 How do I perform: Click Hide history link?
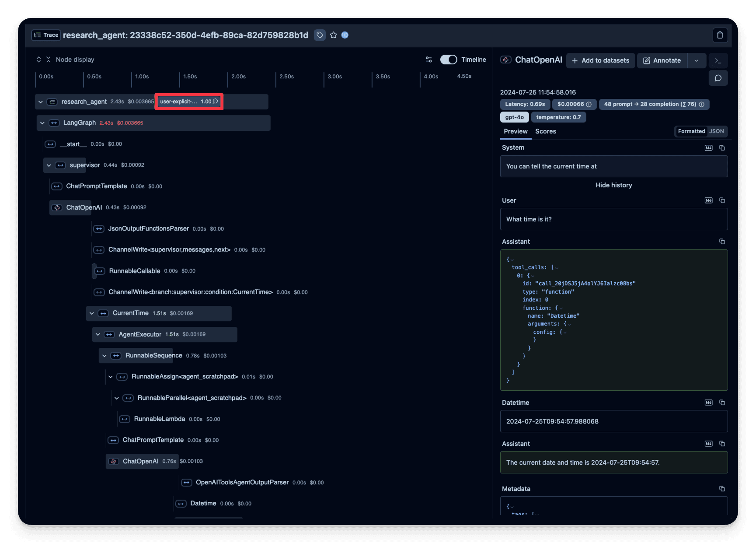coord(613,185)
